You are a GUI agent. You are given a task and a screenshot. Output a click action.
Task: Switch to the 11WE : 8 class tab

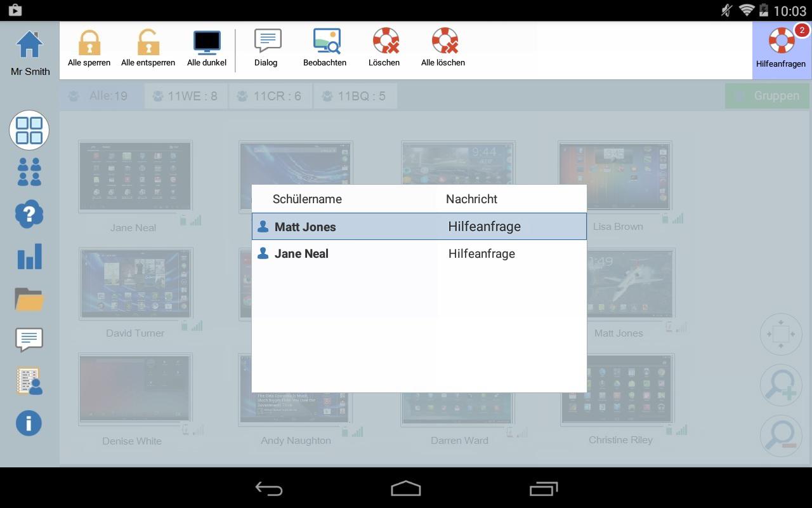[185, 95]
